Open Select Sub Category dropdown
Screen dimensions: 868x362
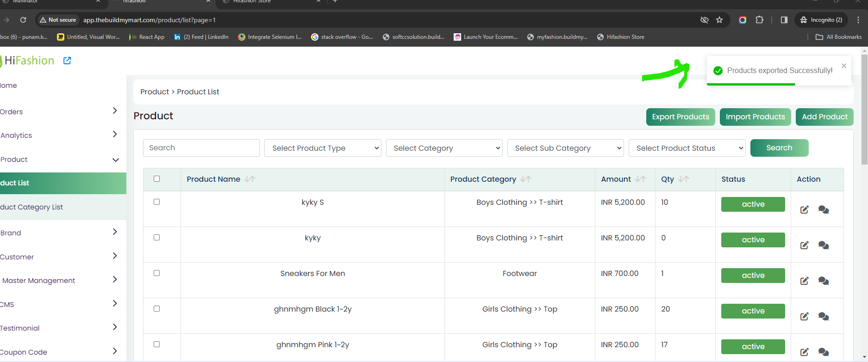pyautogui.click(x=566, y=148)
